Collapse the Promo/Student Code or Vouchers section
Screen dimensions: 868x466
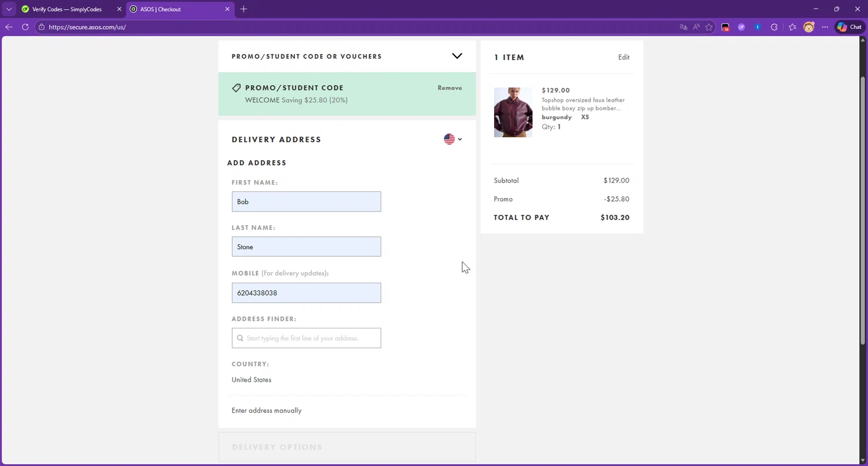coord(457,56)
